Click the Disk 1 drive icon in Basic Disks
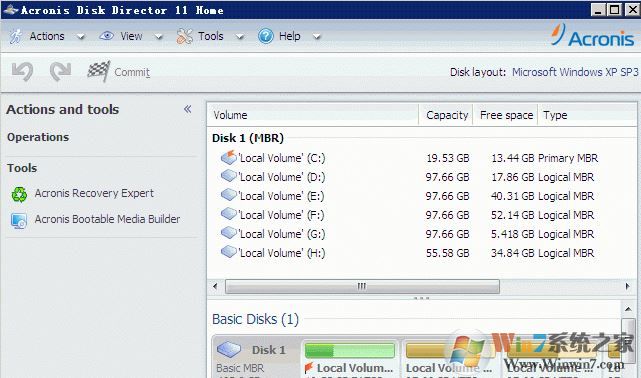Viewport: 641px width, 378px height. pos(229,349)
